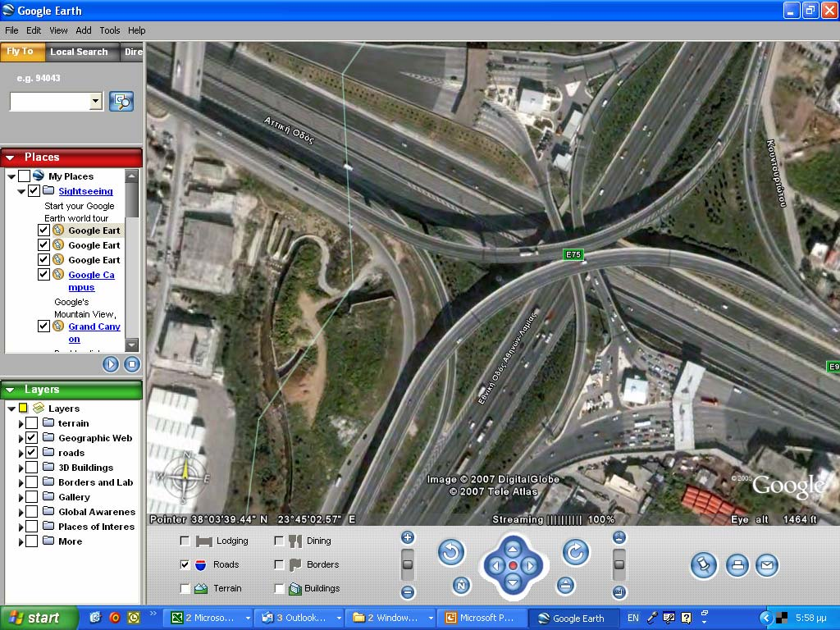Viewport: 840px width, 630px height.
Task: Click the magnifier search button beside the input
Action: tap(121, 101)
